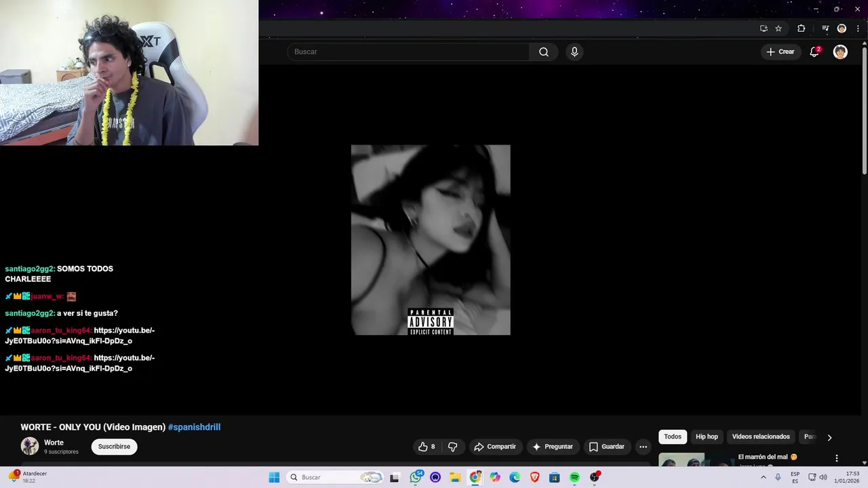The height and width of the screenshot is (488, 868).
Task: Open the YouTube account avatar menu
Action: point(840,52)
